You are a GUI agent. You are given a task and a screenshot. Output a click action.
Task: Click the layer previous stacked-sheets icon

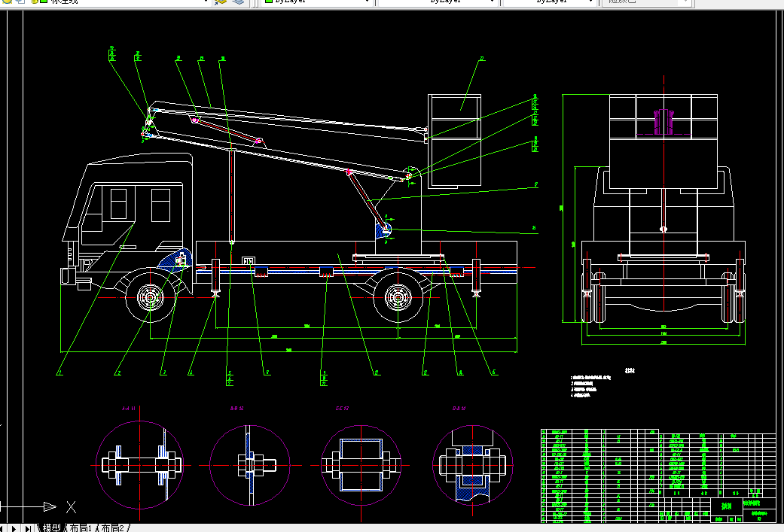(239, 2)
